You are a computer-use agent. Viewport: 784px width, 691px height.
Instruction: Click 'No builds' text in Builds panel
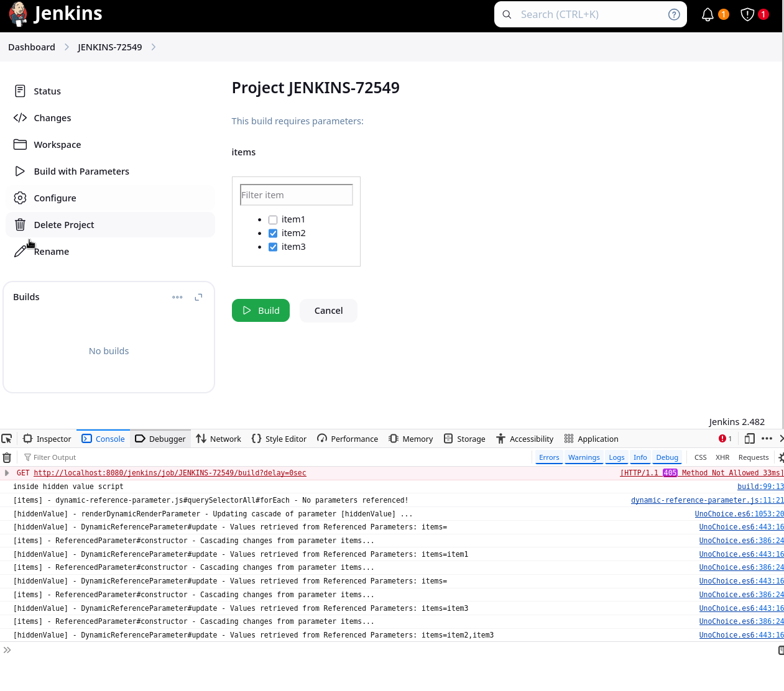click(x=109, y=351)
